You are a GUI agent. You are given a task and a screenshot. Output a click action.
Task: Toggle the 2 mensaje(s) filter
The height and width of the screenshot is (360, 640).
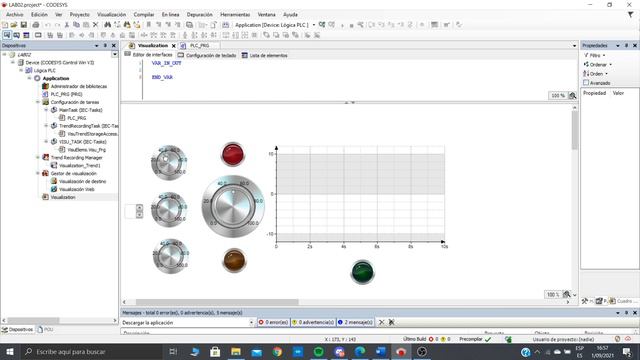[355, 322]
